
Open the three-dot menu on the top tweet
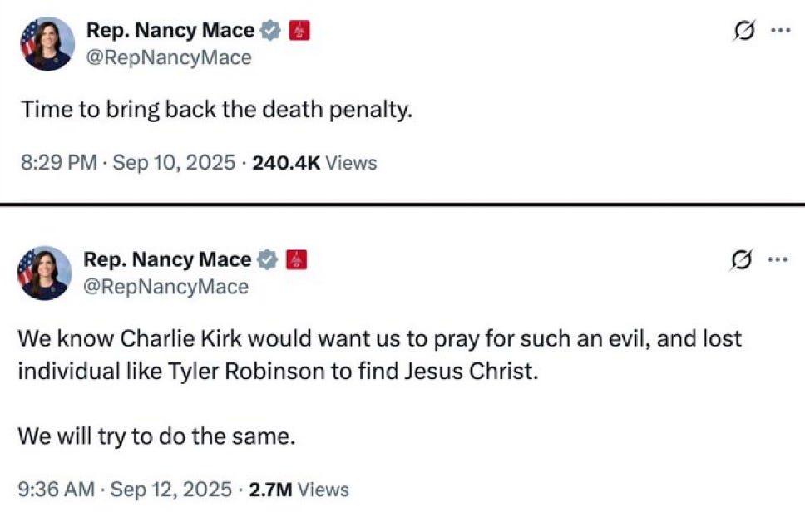coord(780,30)
